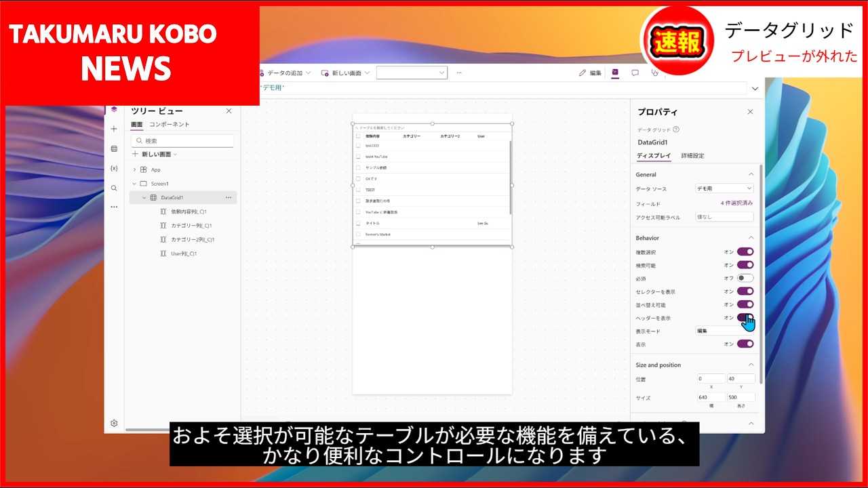
Task: Click the formula bar text 'デモ用'
Action: [272, 88]
